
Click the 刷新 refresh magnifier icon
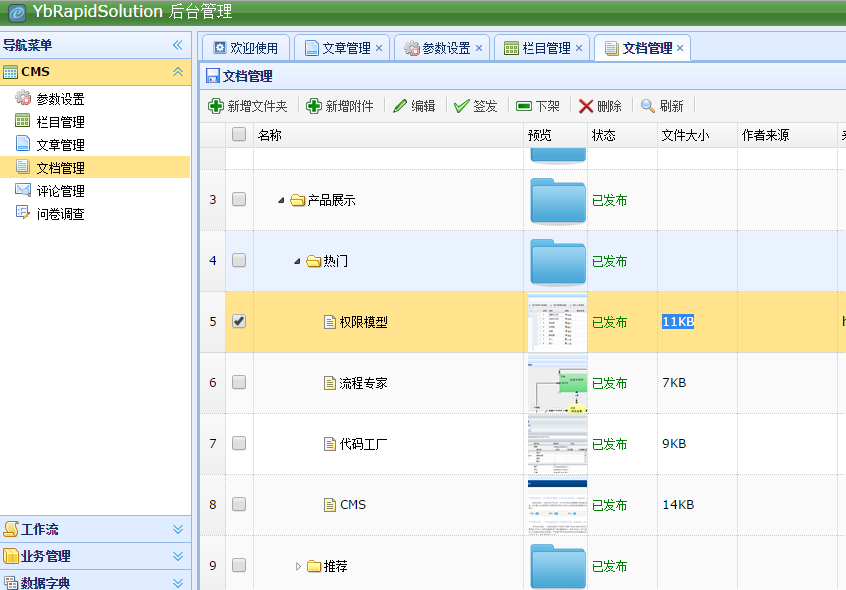pos(648,106)
